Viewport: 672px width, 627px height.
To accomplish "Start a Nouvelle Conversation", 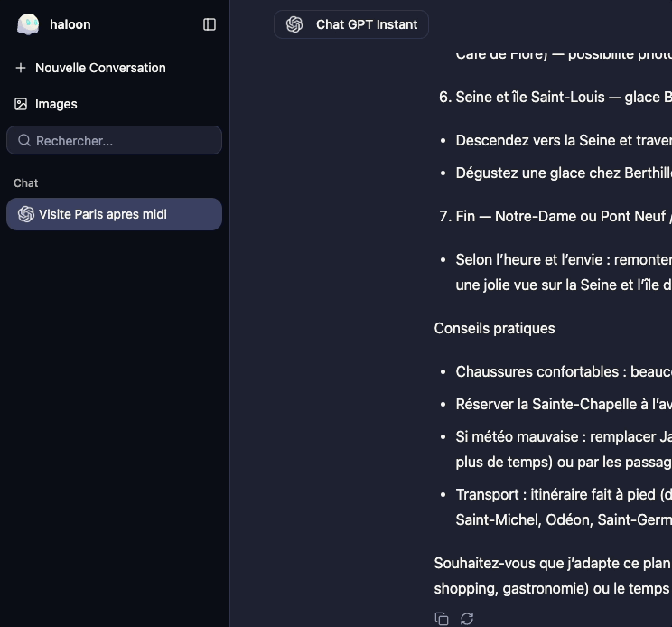I will [x=99, y=68].
